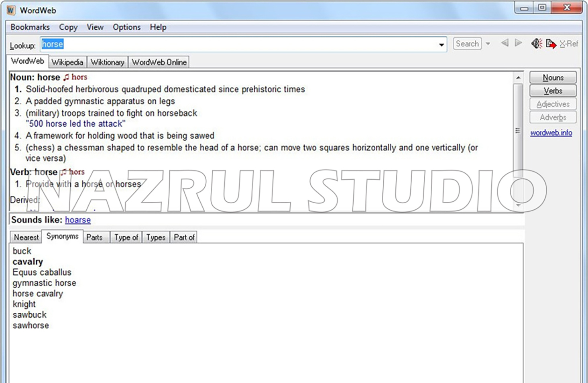This screenshot has height=383, width=588.
Task: Open the dropdown arrow beside Search
Action: (488, 44)
